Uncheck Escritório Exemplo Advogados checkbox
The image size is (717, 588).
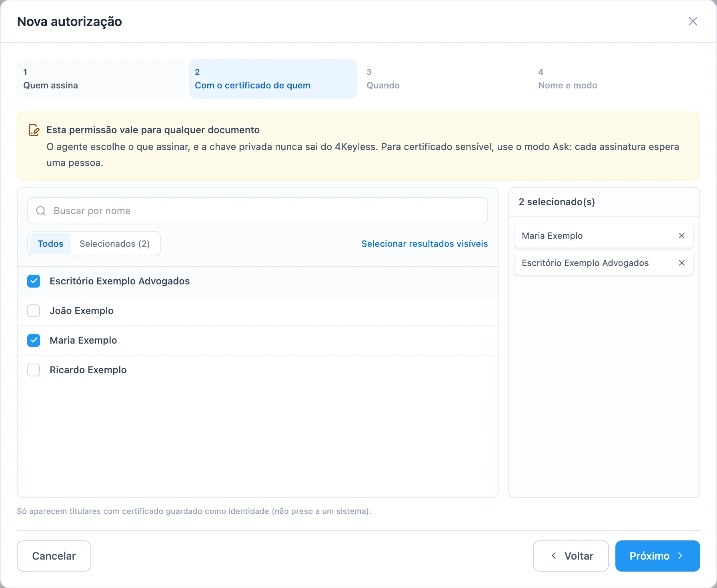[34, 281]
